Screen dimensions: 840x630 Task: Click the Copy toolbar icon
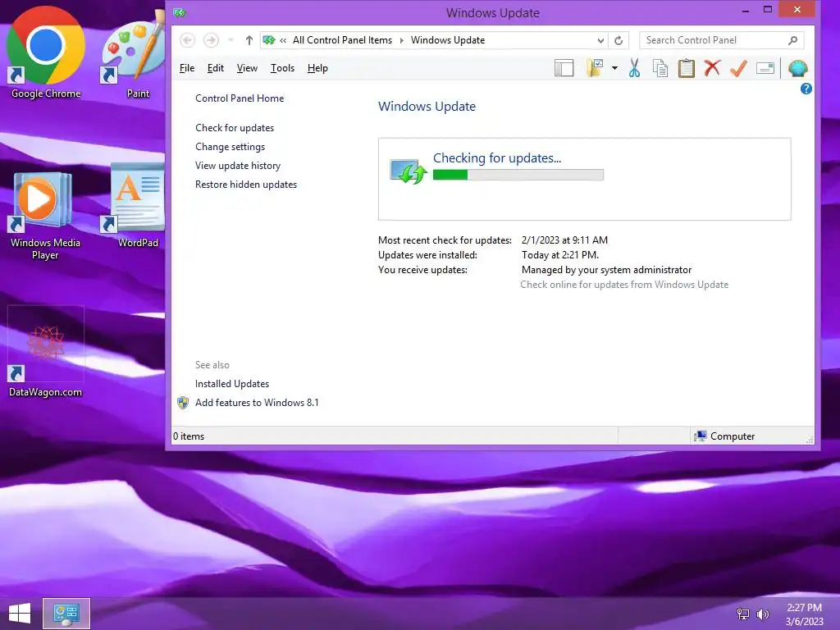[x=660, y=68]
